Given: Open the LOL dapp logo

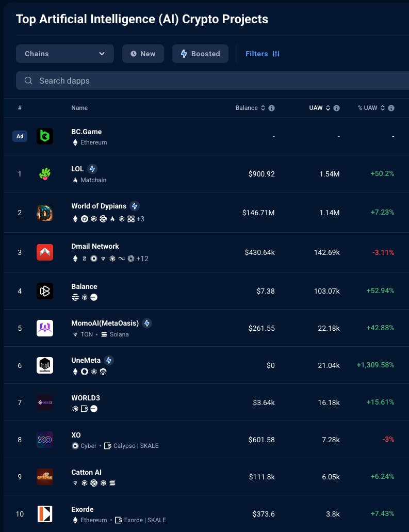Looking at the screenshot, I should pyautogui.click(x=45, y=174).
